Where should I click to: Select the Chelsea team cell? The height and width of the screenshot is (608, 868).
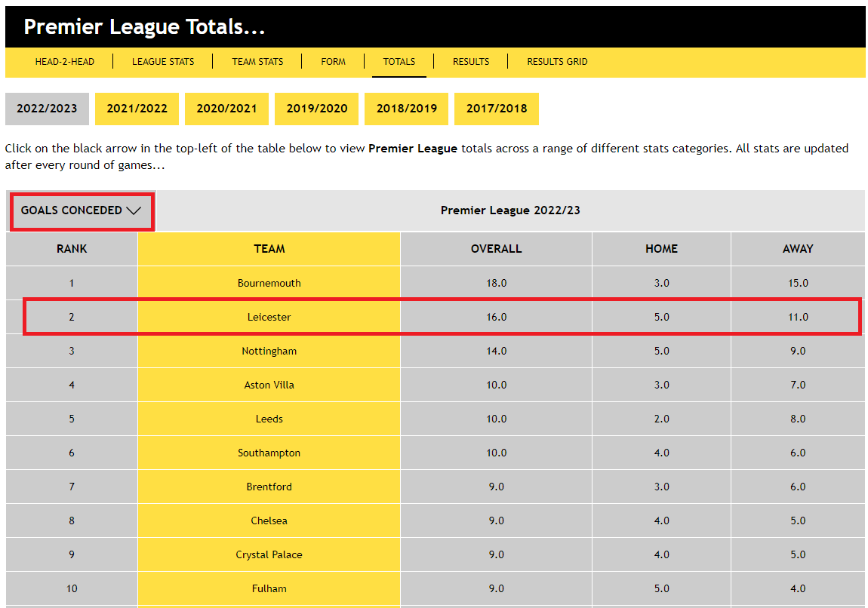(268, 520)
